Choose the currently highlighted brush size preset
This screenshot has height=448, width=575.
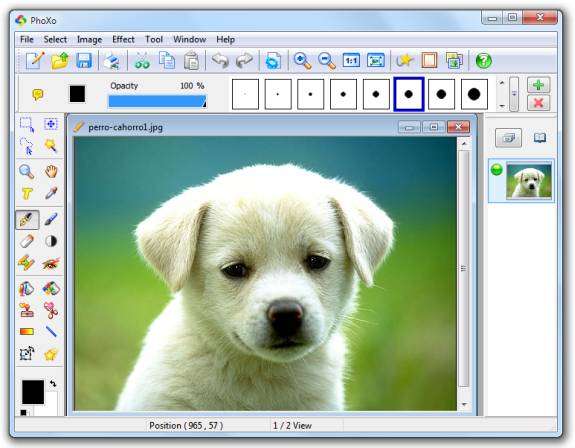coord(409,94)
